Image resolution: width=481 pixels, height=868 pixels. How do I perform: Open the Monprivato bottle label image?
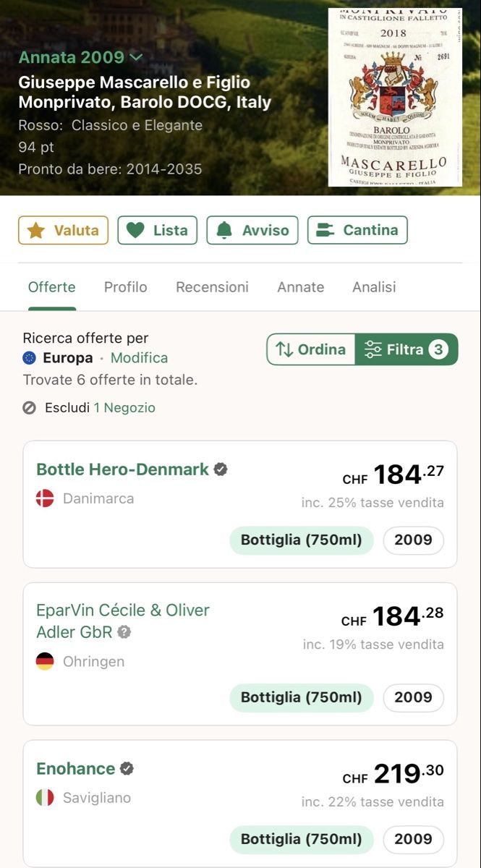(395, 98)
